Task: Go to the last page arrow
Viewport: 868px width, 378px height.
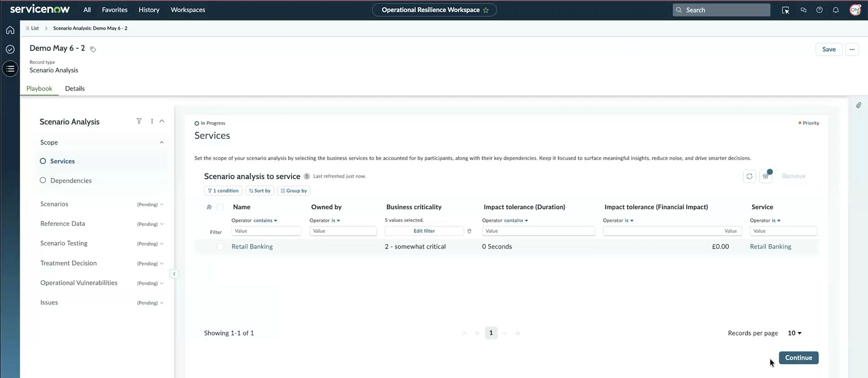Action: [x=517, y=333]
